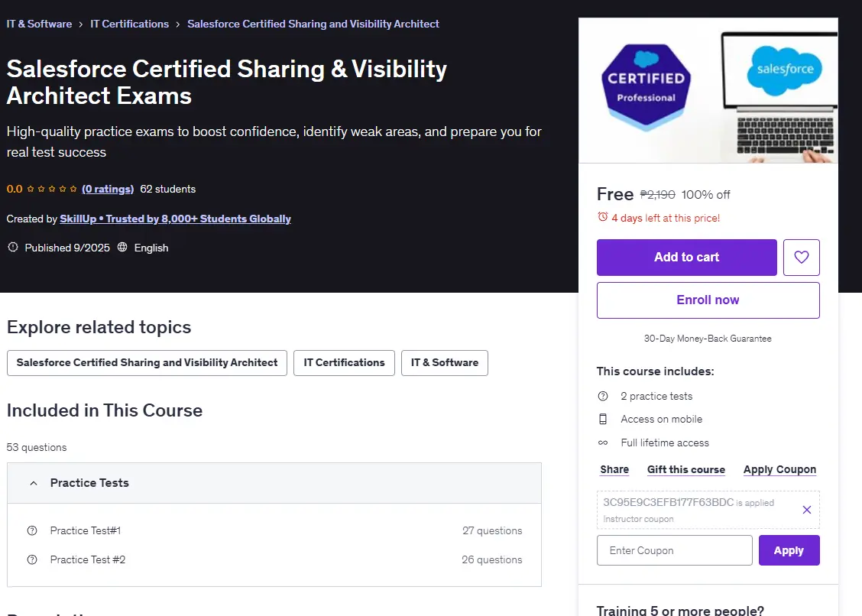Add course to wishlist with heart icon

click(801, 257)
